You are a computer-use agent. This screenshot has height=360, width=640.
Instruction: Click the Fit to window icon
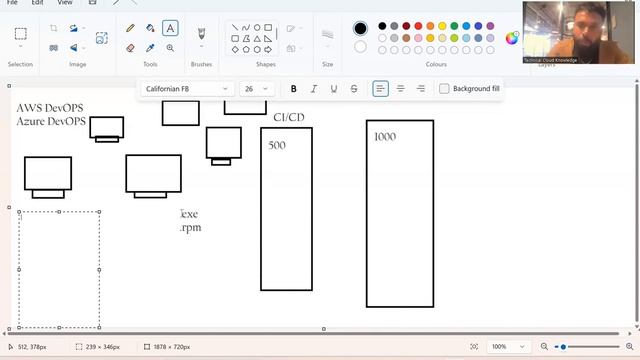point(474,347)
